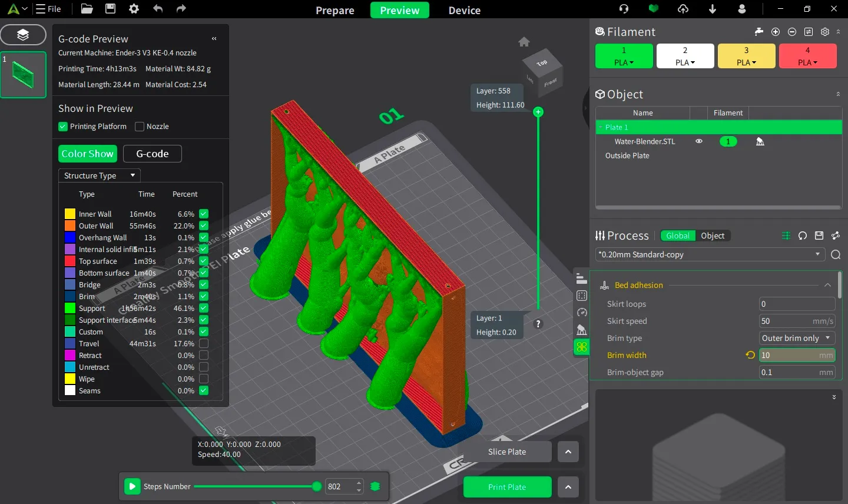
Task: Reset view with the home icon
Action: point(524,42)
